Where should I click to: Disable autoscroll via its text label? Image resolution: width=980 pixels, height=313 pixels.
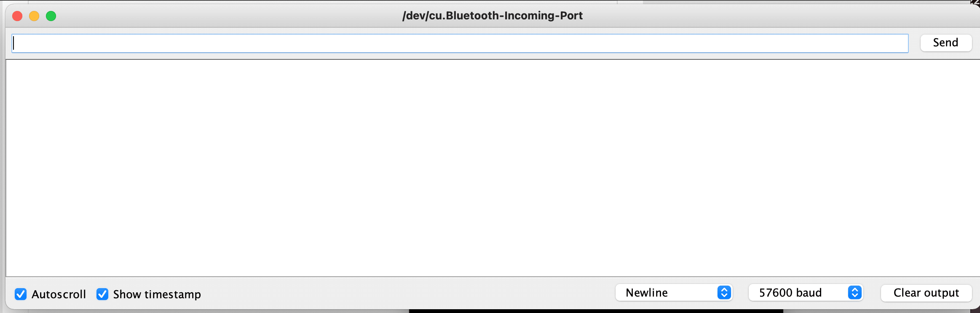(x=59, y=294)
